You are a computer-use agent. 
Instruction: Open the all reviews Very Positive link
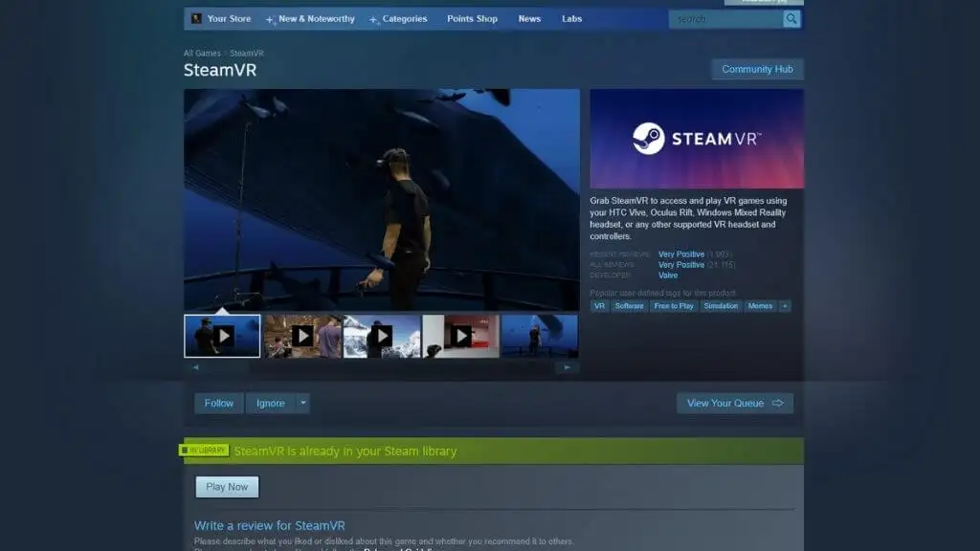click(681, 265)
